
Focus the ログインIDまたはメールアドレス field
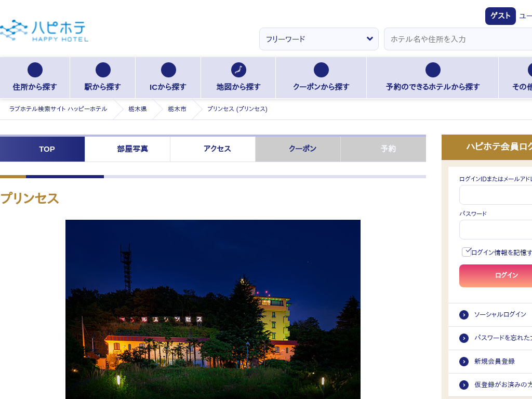point(496,195)
